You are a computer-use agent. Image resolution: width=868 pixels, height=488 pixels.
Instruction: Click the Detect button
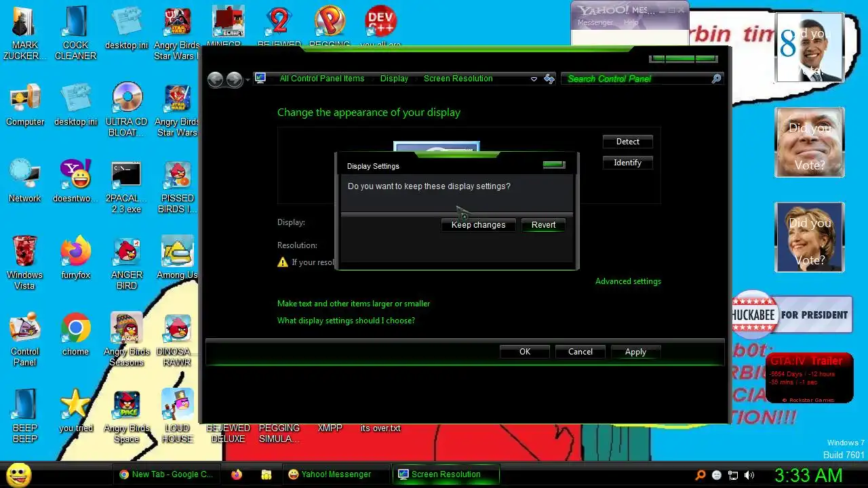[x=627, y=142]
